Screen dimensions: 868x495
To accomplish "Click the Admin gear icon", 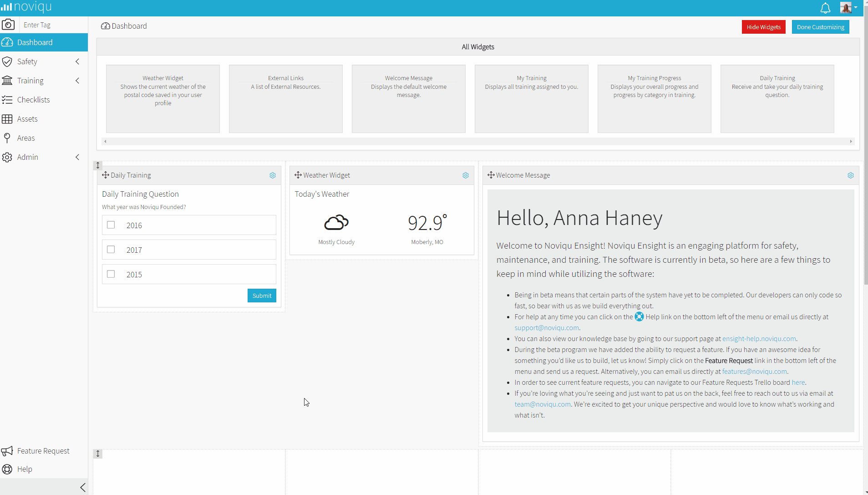I will (x=7, y=157).
